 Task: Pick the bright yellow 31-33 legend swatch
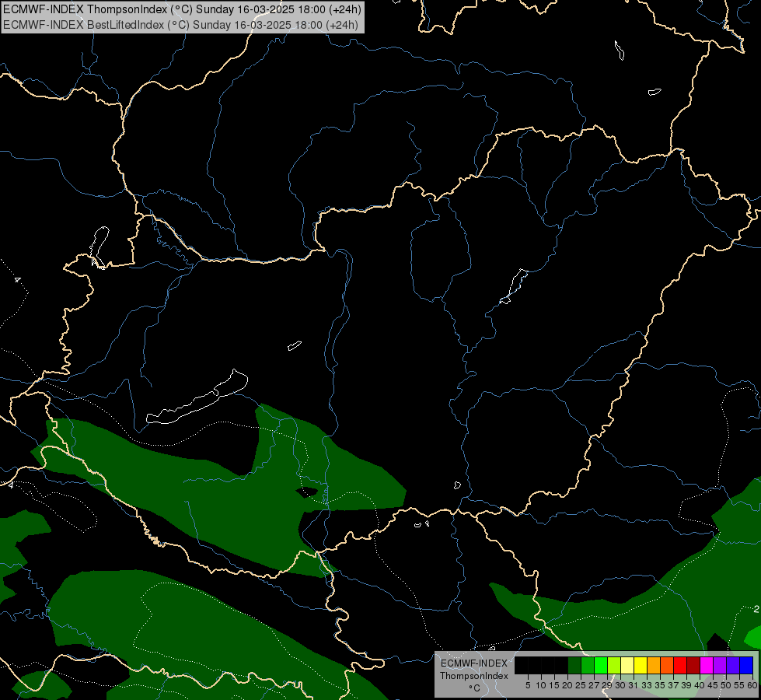tap(641, 665)
